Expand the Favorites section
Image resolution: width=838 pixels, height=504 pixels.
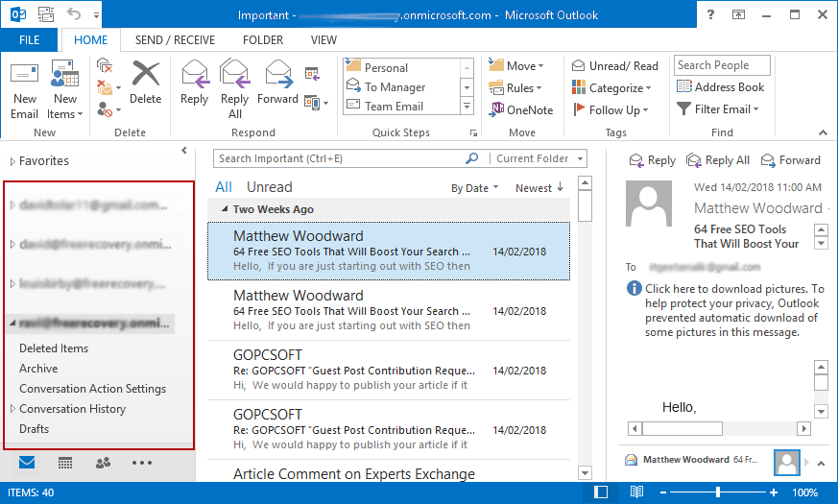tap(12, 161)
